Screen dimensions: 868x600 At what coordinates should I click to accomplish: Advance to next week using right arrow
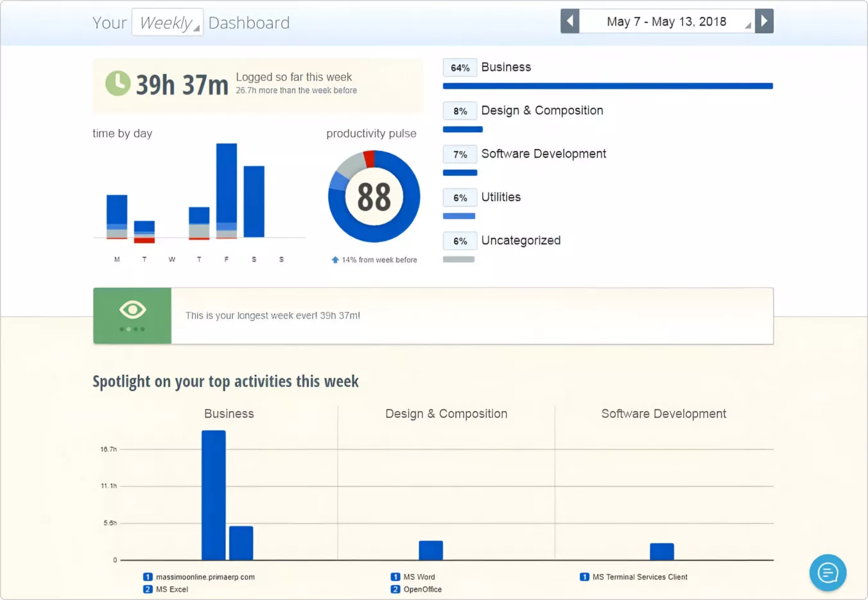point(764,21)
